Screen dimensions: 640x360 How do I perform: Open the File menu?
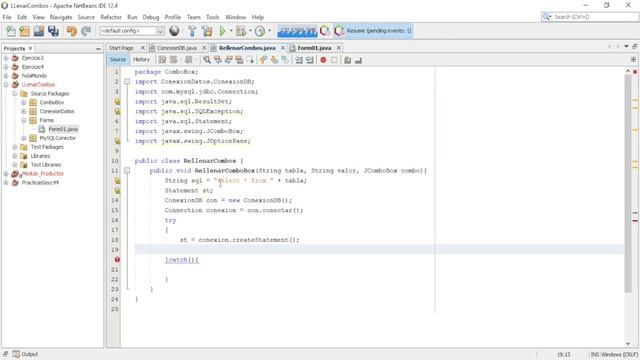coord(7,17)
